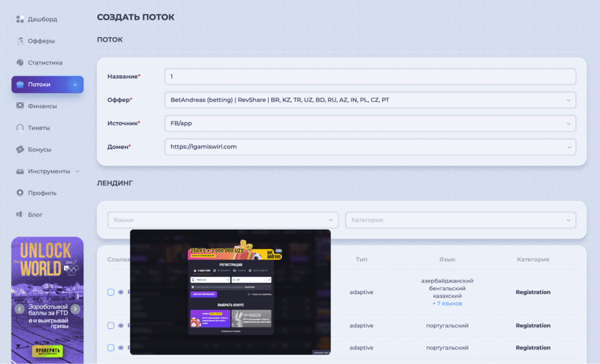600x364 pixels.
Task: Open the Категория filter dropdown
Action: pos(460,220)
